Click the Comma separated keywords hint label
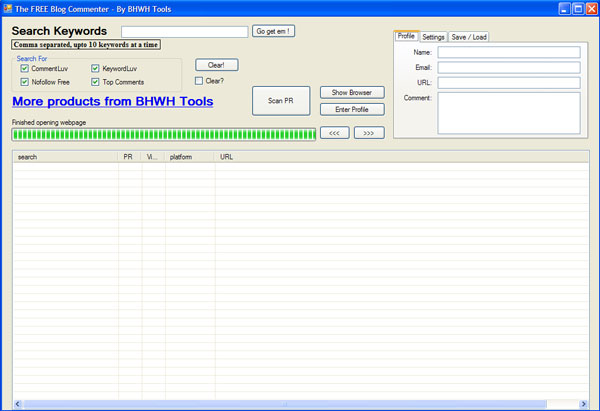Image resolution: width=600 pixels, height=411 pixels. coord(86,45)
